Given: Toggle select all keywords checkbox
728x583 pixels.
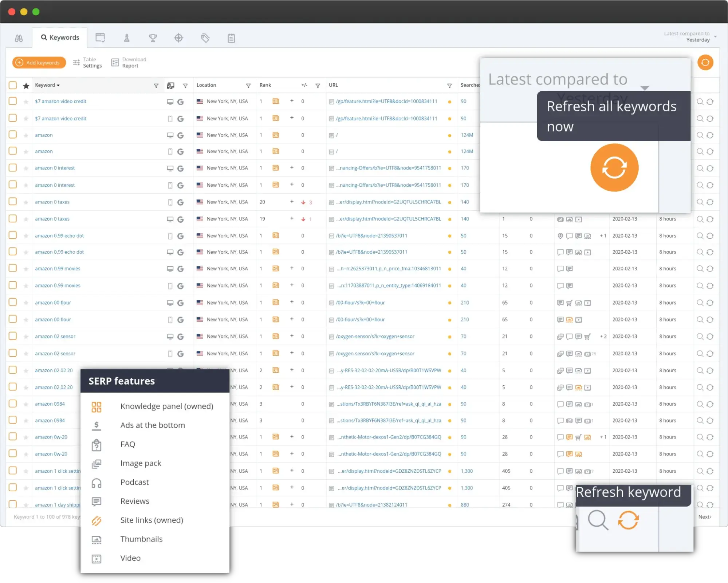Looking at the screenshot, I should (13, 84).
